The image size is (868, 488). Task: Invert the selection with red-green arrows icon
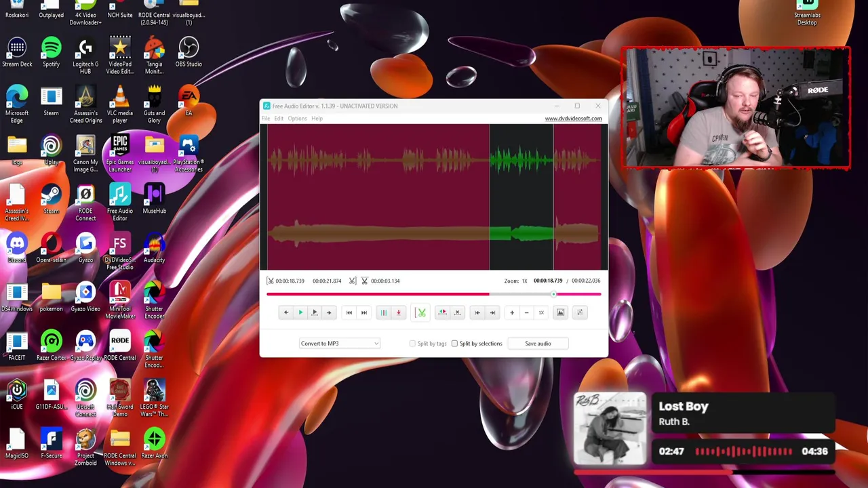click(442, 312)
